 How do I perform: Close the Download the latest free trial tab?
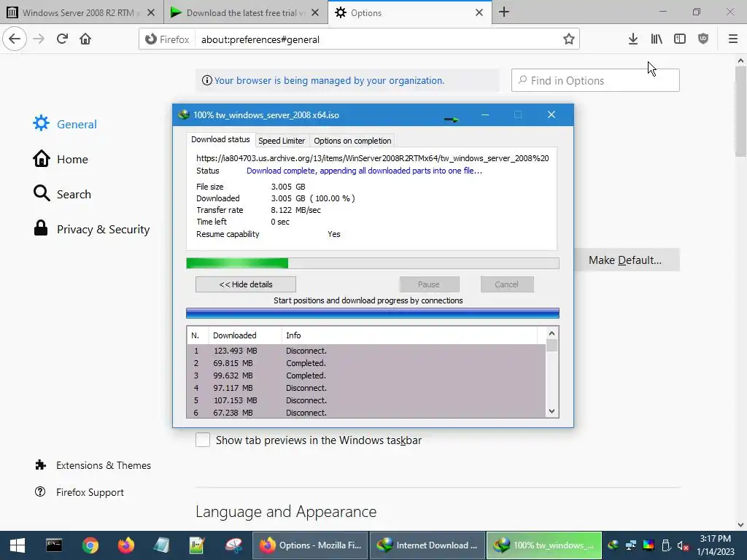pyautogui.click(x=315, y=13)
